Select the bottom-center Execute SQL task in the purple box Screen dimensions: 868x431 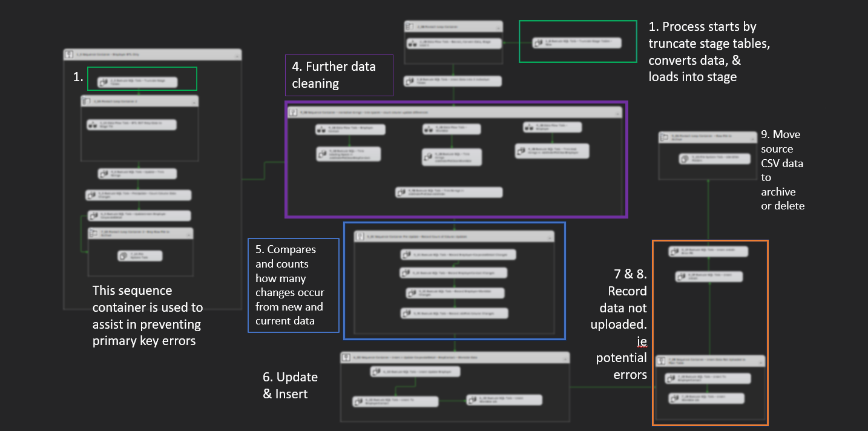point(449,192)
